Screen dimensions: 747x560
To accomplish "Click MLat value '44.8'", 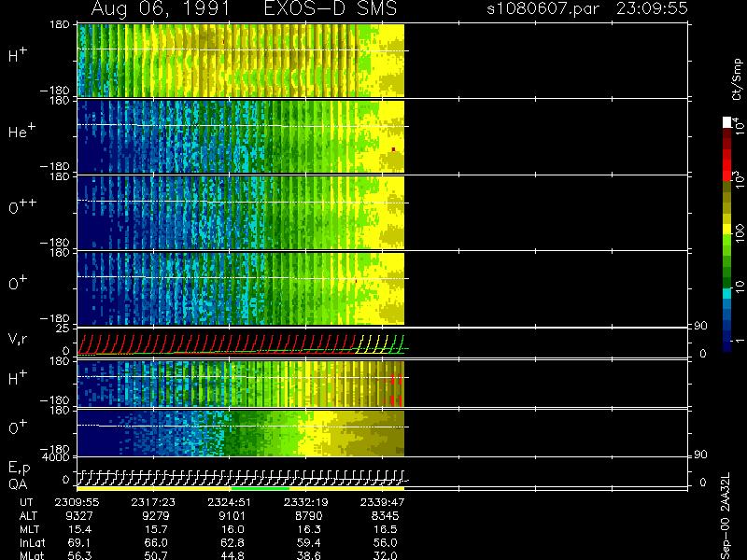I will tap(233, 555).
